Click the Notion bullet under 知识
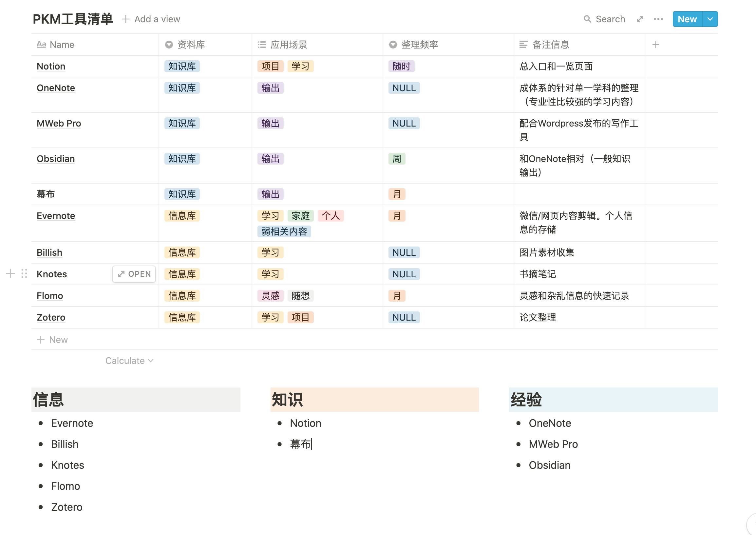Viewport: 756px width, 535px height. (306, 423)
